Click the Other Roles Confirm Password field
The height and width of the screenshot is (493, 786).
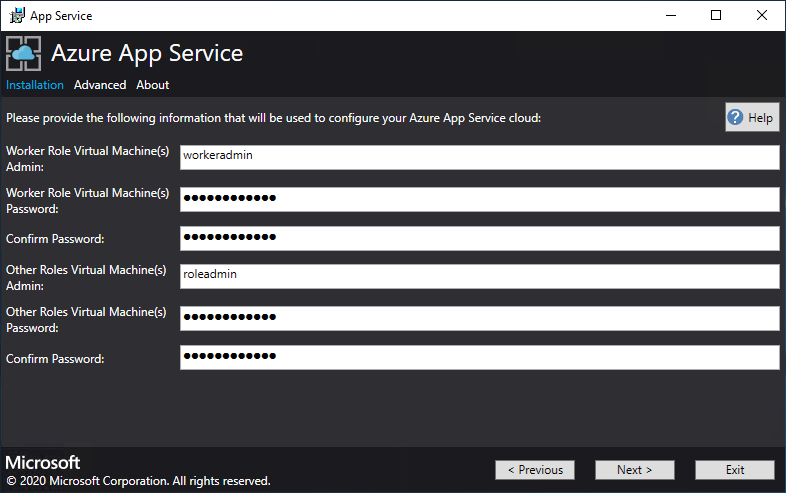479,357
